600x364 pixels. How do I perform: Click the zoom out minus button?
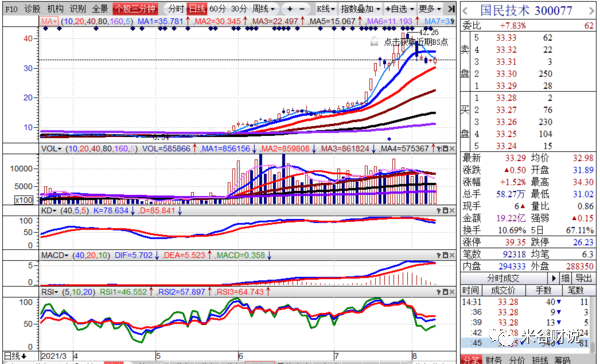302,9
